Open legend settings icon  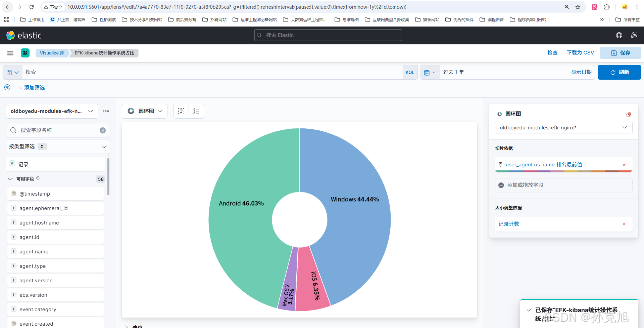(196, 111)
